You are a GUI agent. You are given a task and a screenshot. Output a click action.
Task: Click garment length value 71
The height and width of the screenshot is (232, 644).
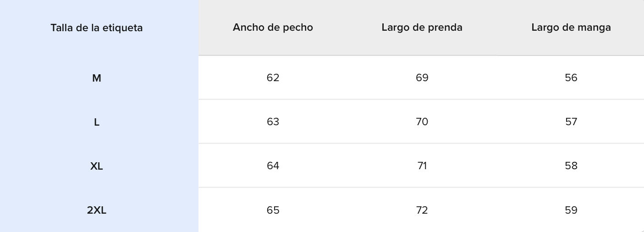422,166
